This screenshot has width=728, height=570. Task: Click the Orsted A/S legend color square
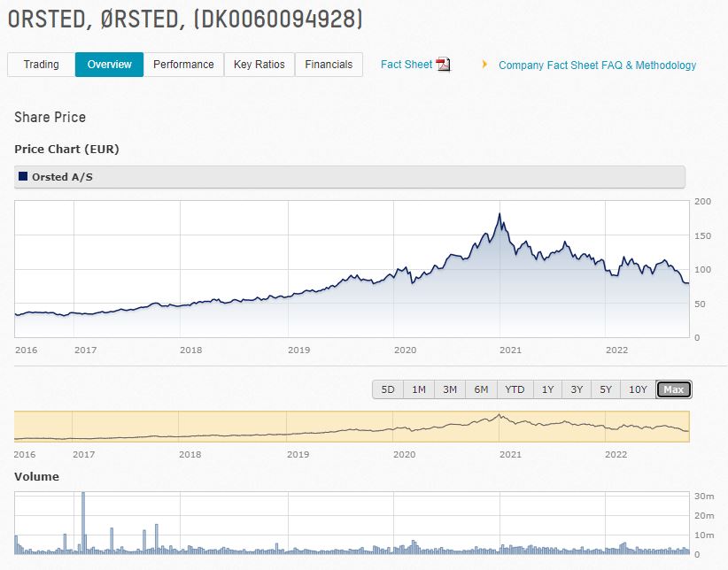(23, 177)
